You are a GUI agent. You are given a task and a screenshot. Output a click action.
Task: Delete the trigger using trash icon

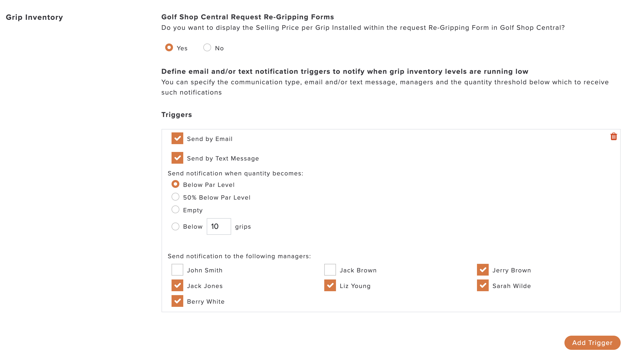coord(614,137)
